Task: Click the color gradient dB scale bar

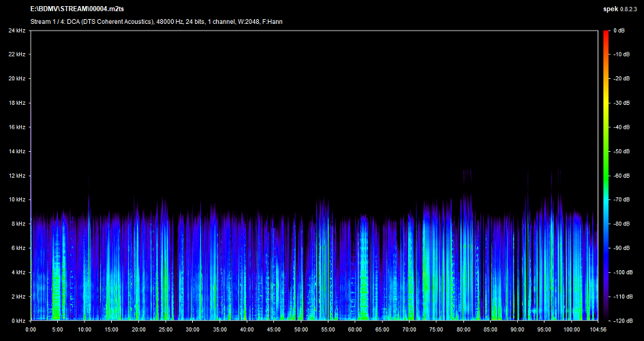Action: click(x=605, y=176)
